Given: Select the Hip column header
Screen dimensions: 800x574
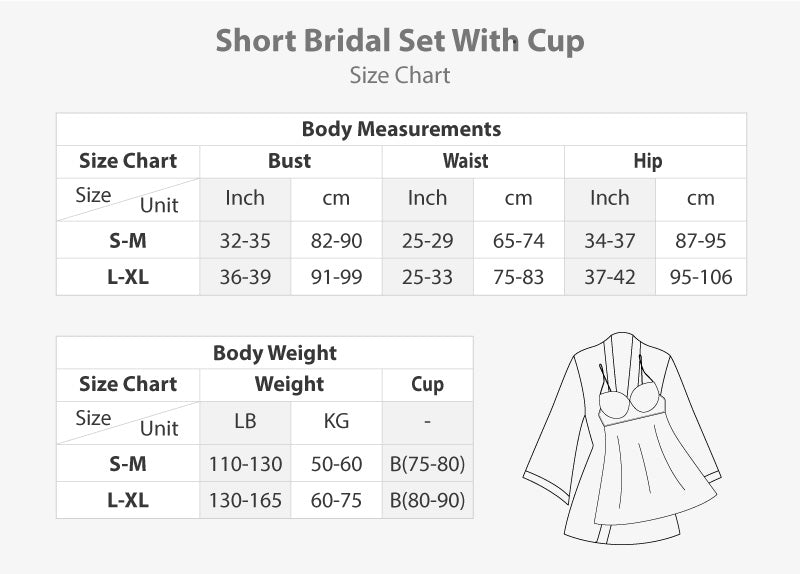Looking at the screenshot, I should [647, 161].
